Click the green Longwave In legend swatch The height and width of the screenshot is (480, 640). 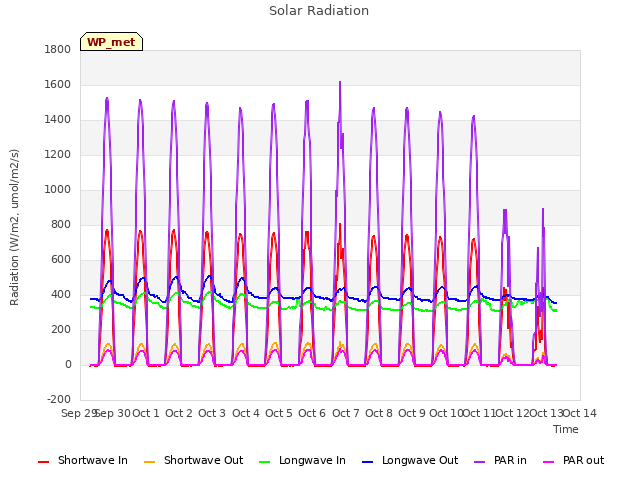tap(264, 462)
